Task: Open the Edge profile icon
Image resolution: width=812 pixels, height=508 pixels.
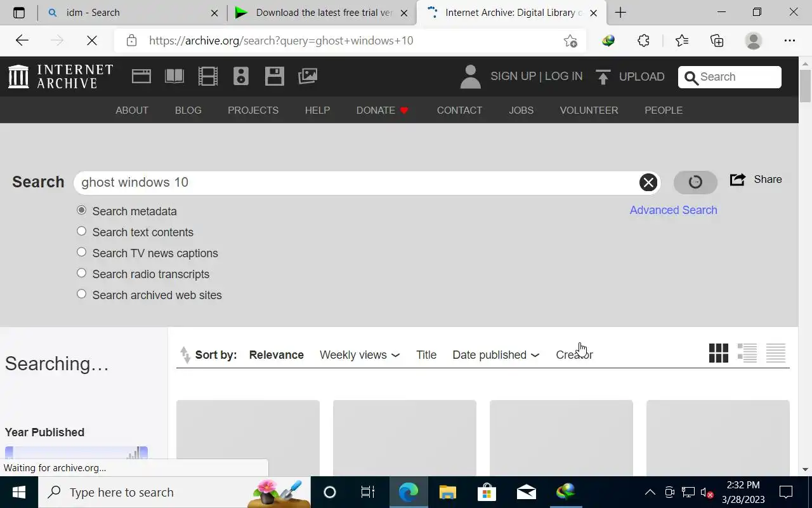Action: click(x=754, y=41)
